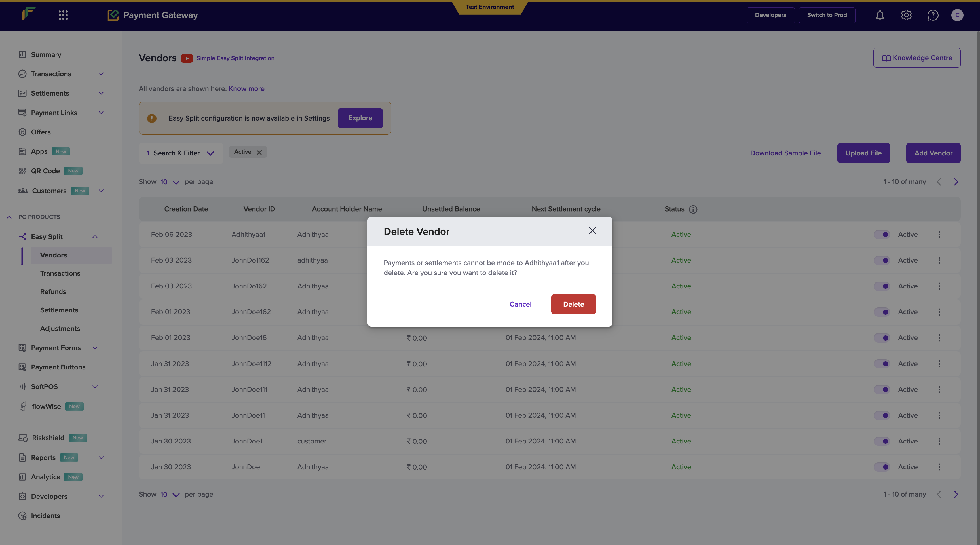Expand the Search & Filter dropdown
Image resolution: width=980 pixels, height=545 pixels.
pos(181,153)
